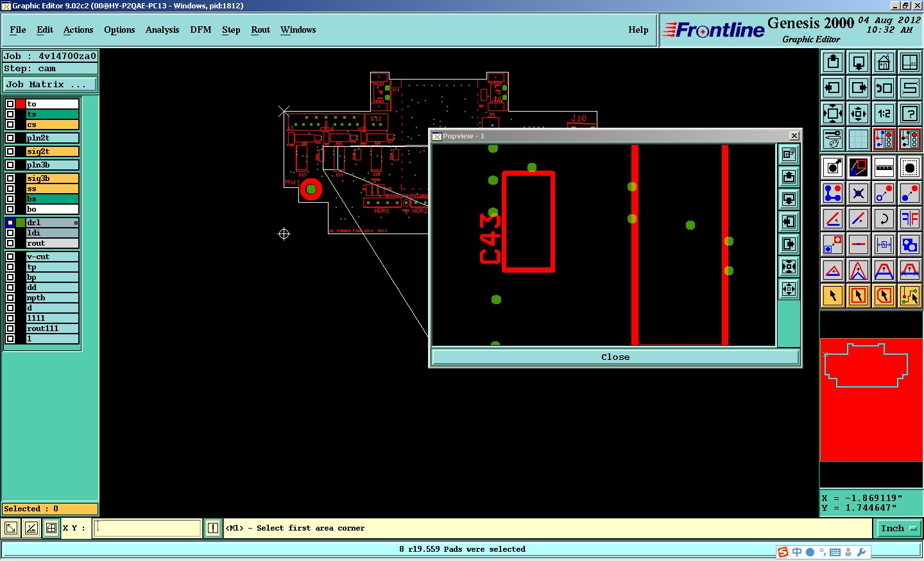Click the red color swatch of layer 'to'
The height and width of the screenshot is (562, 924).
coord(21,104)
